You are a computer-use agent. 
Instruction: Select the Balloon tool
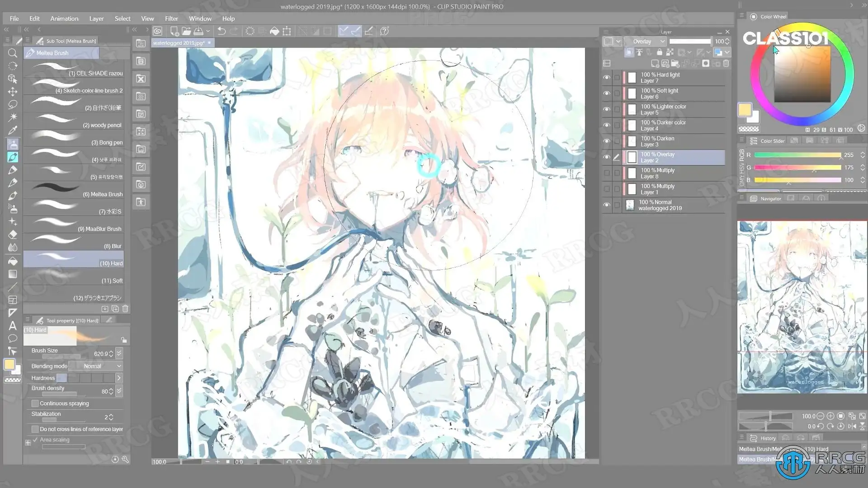pos(13,338)
